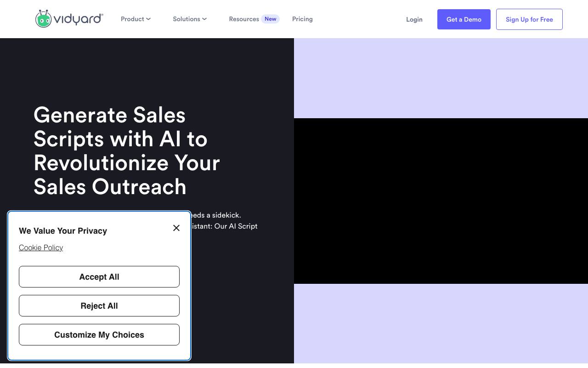Image resolution: width=588 pixels, height=368 pixels.
Task: Reject all cookies
Action: pyautogui.click(x=99, y=305)
